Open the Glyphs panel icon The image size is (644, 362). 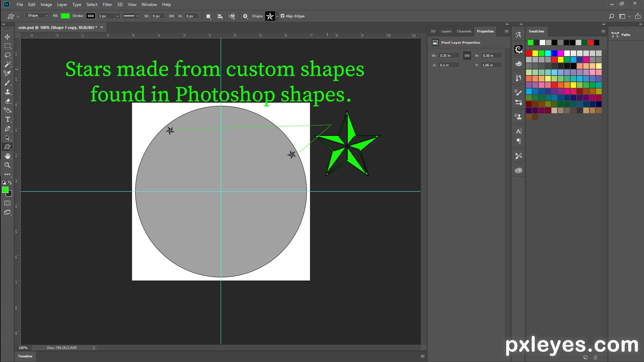coord(518,35)
